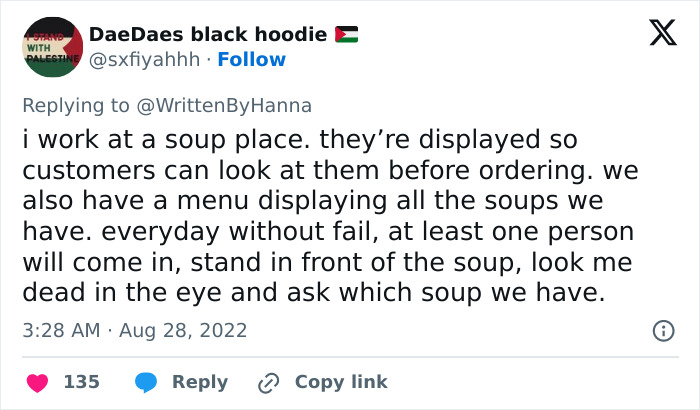Viewport: 700px width, 410px height.
Task: Click the Reply button label
Action: [x=199, y=382]
